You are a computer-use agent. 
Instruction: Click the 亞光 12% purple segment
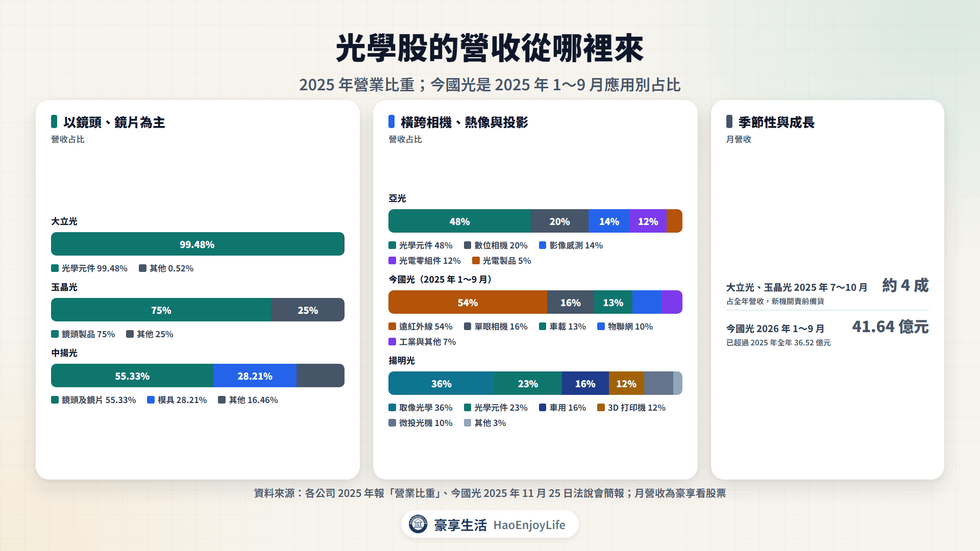[648, 221]
